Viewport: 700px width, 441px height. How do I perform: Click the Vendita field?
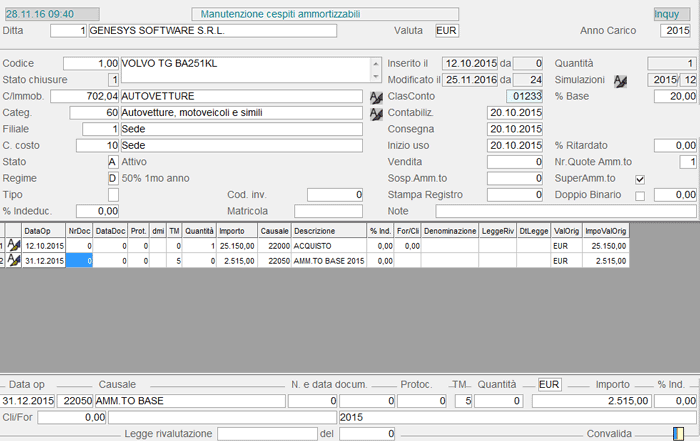(515, 162)
